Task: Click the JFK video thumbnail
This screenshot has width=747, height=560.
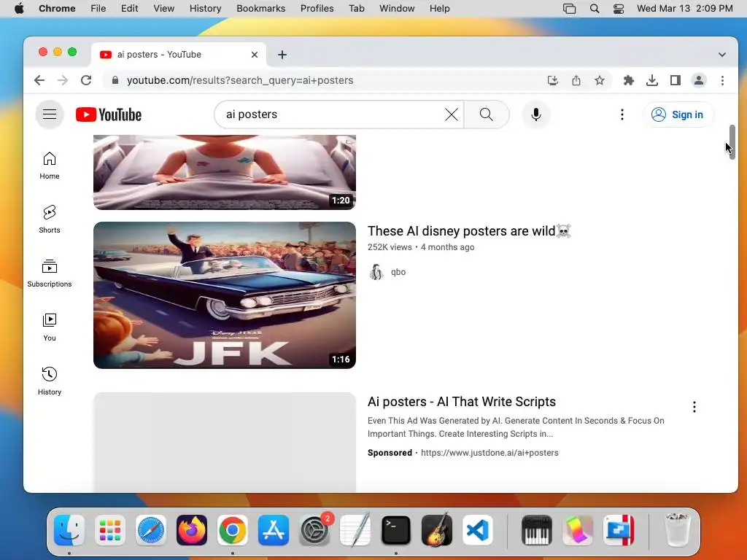Action: 225,295
